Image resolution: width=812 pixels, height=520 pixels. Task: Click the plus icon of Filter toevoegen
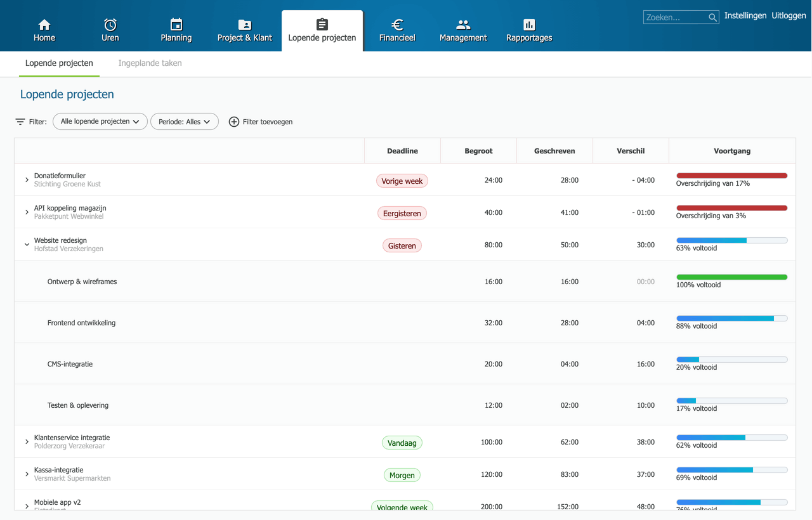tap(234, 122)
